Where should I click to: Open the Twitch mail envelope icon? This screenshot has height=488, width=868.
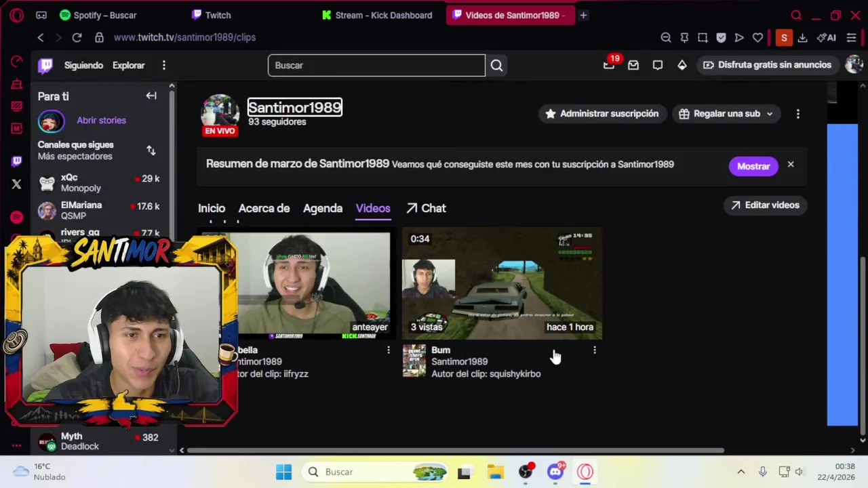pos(633,65)
